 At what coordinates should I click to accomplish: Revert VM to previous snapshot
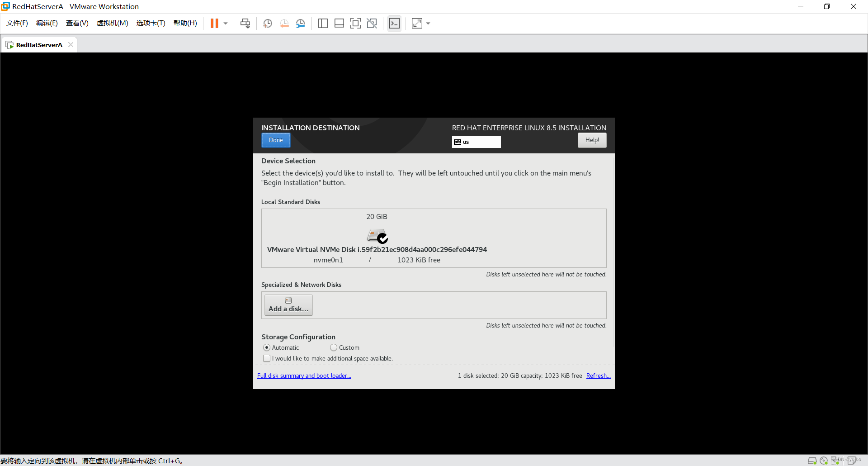click(284, 24)
